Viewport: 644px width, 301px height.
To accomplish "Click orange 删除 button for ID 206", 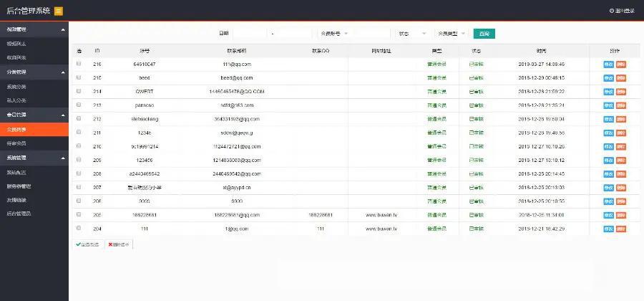I will [621, 201].
